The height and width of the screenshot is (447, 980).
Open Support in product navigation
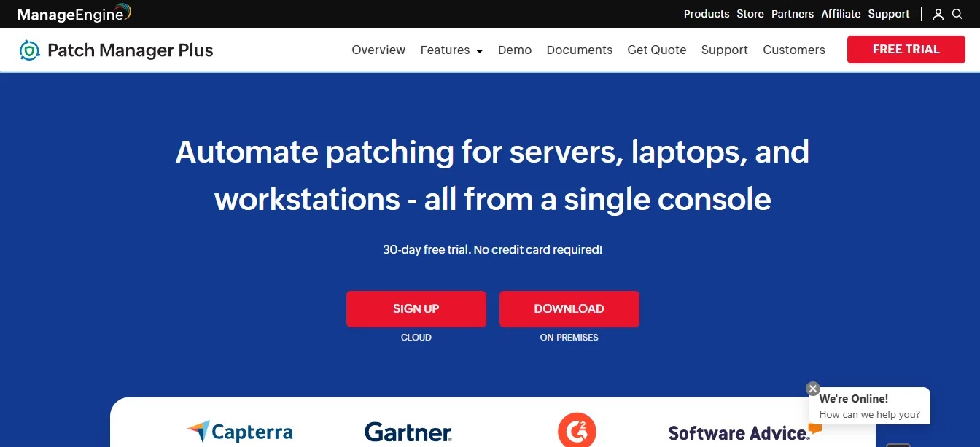tap(725, 50)
